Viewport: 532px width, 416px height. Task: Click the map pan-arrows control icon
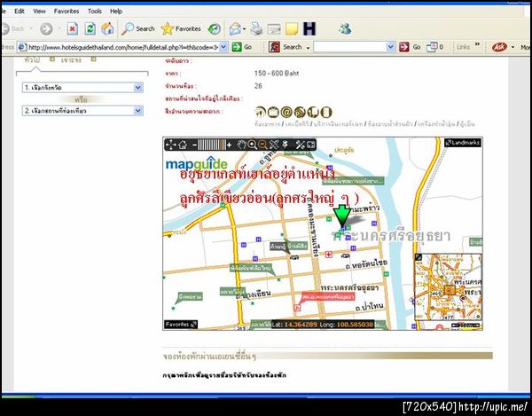pos(170,145)
